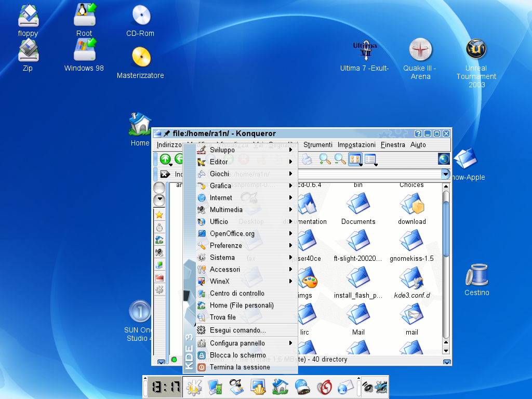Select the download folder
Screen dimensions: 532x399
pos(412,209)
